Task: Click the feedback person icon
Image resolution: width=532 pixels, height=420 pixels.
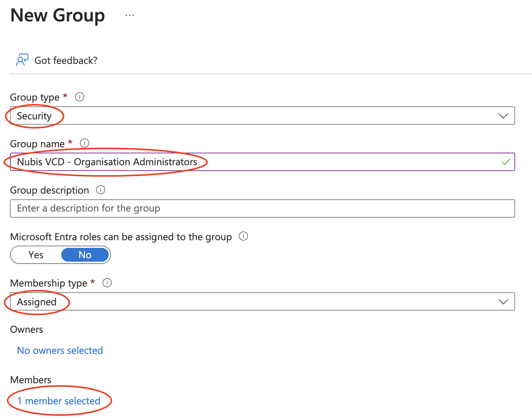Action: (x=22, y=60)
